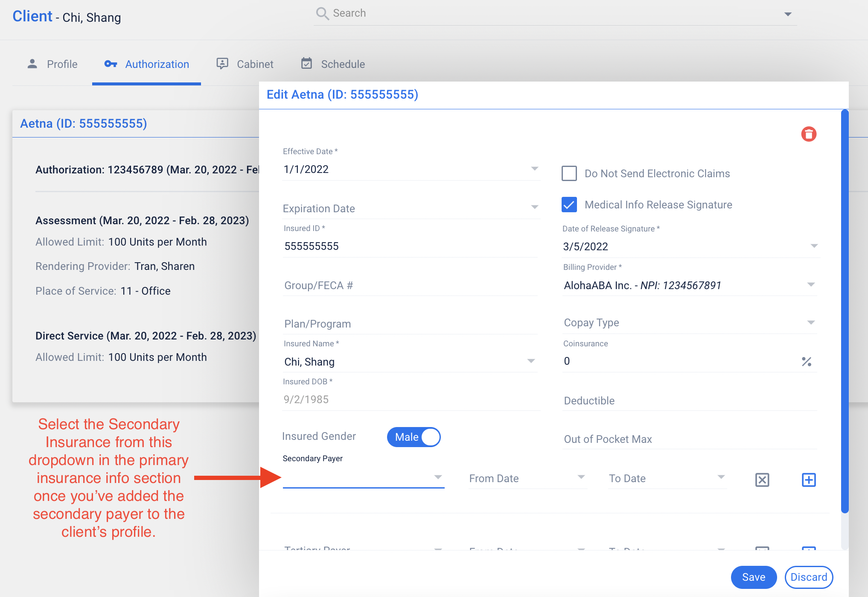Click the key icon on the Authorization tab

click(x=111, y=64)
